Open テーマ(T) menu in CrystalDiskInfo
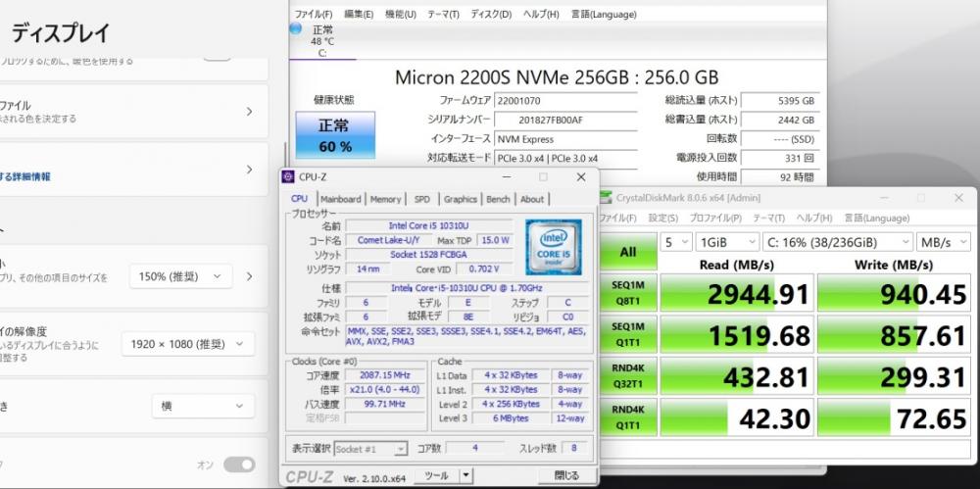The height and width of the screenshot is (489, 980). [443, 14]
